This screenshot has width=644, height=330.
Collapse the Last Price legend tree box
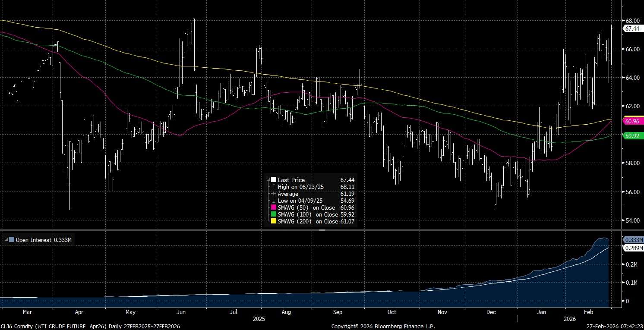pos(268,180)
